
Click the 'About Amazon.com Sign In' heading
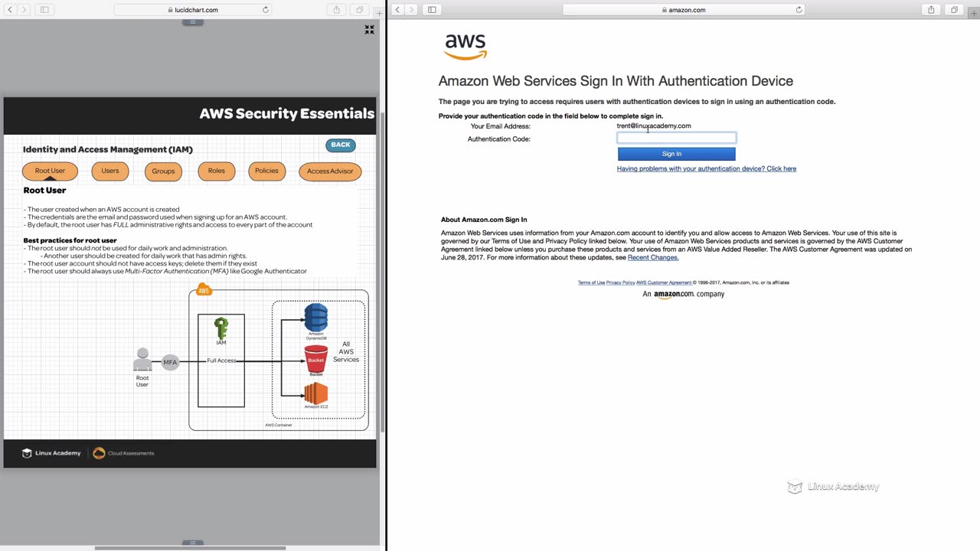pos(484,220)
